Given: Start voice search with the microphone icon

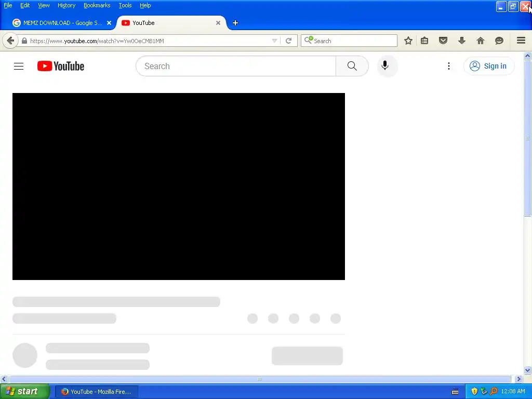Looking at the screenshot, I should click(x=385, y=65).
